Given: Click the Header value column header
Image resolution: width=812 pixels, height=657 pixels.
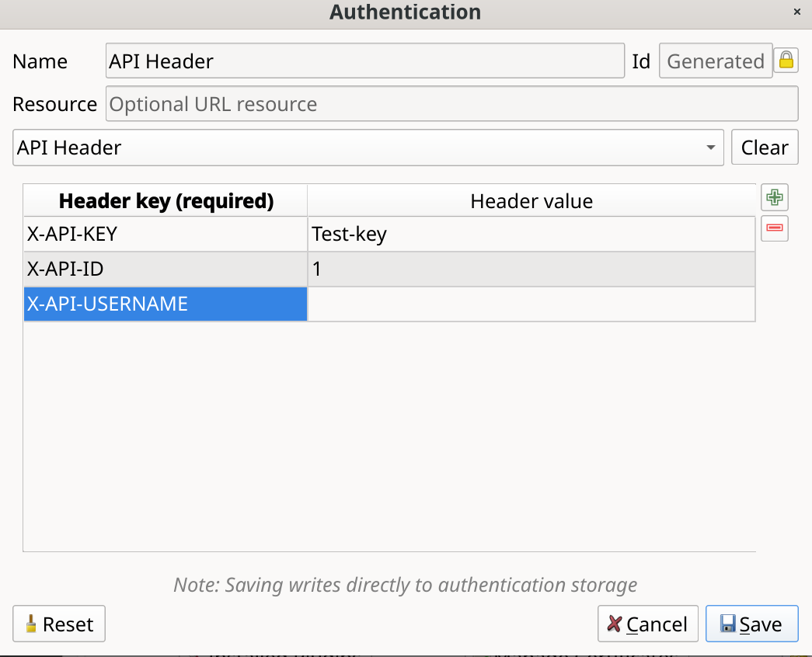Looking at the screenshot, I should 531,200.
